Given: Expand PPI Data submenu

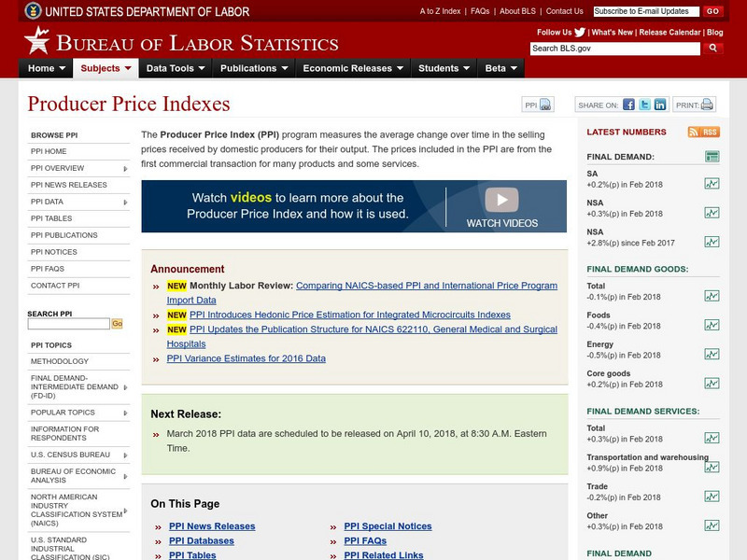Looking at the screenshot, I should coord(125,203).
